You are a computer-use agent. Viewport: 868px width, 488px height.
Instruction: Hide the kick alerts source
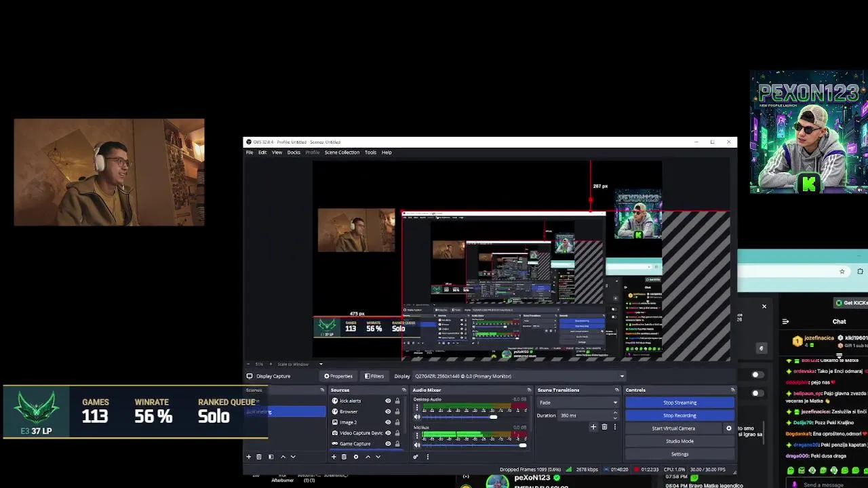(x=388, y=401)
